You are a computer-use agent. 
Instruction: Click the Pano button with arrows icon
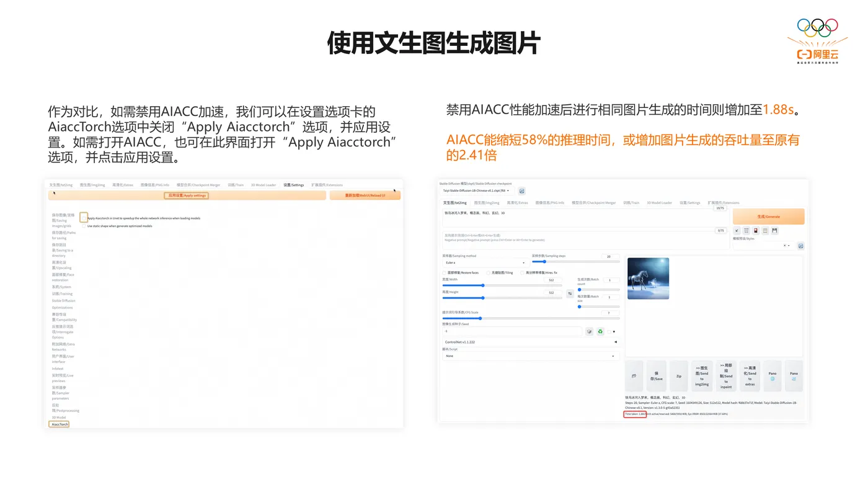[794, 376]
